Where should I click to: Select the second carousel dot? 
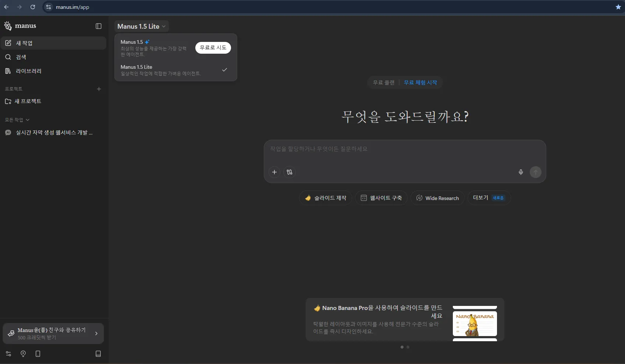click(x=408, y=347)
